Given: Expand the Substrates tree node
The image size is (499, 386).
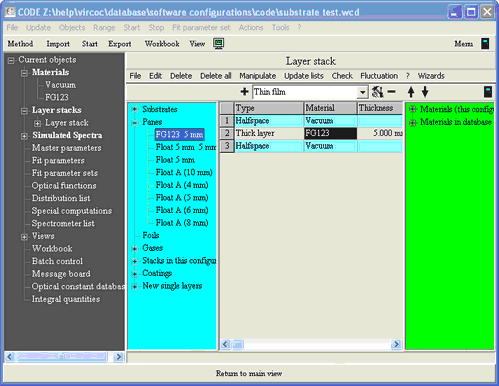Looking at the screenshot, I should coord(135,109).
